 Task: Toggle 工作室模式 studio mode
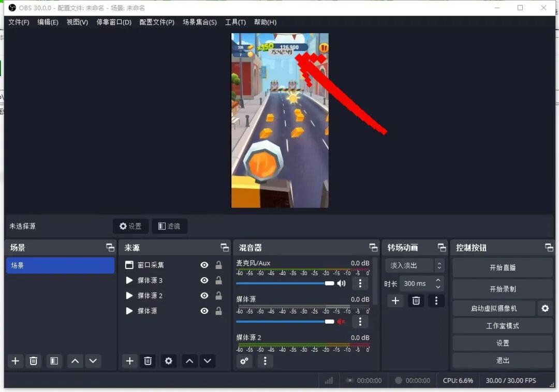pos(503,326)
